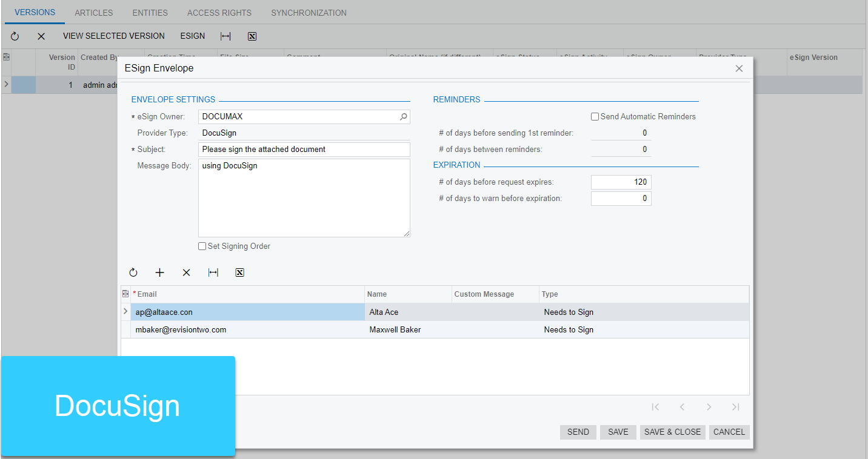
Task: Go to next page of recipients
Action: click(709, 407)
